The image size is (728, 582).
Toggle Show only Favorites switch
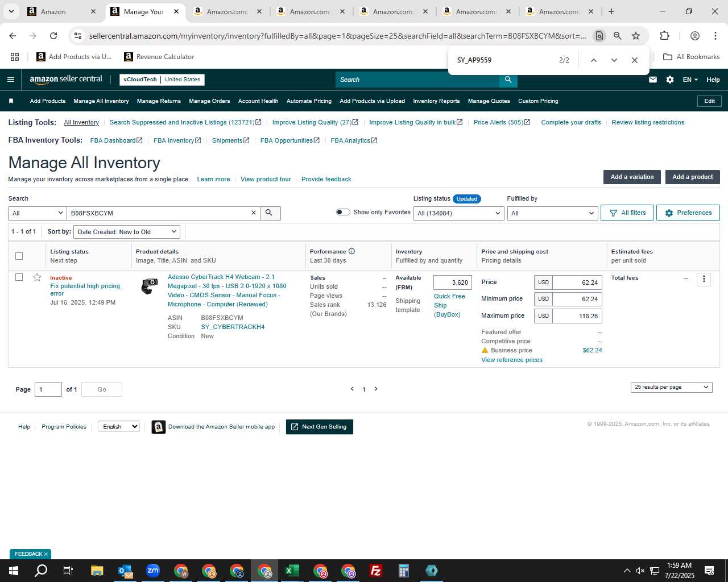coord(343,212)
